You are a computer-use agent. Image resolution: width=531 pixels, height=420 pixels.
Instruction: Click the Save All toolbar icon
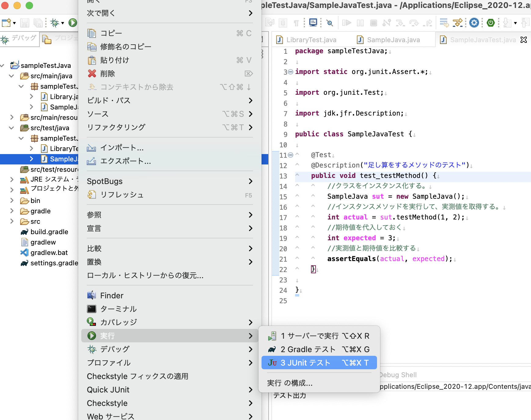[x=38, y=23]
